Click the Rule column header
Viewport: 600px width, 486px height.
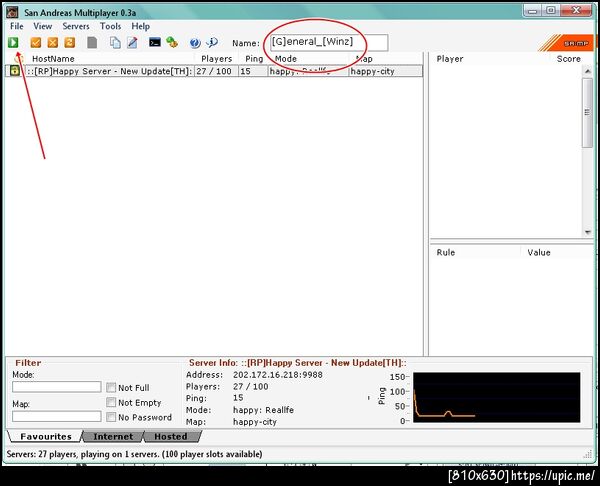click(x=445, y=253)
